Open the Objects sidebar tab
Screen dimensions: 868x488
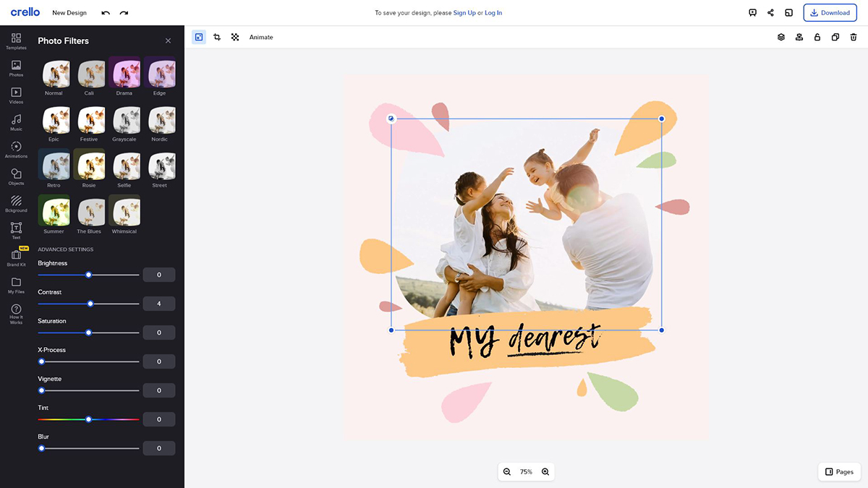point(16,176)
